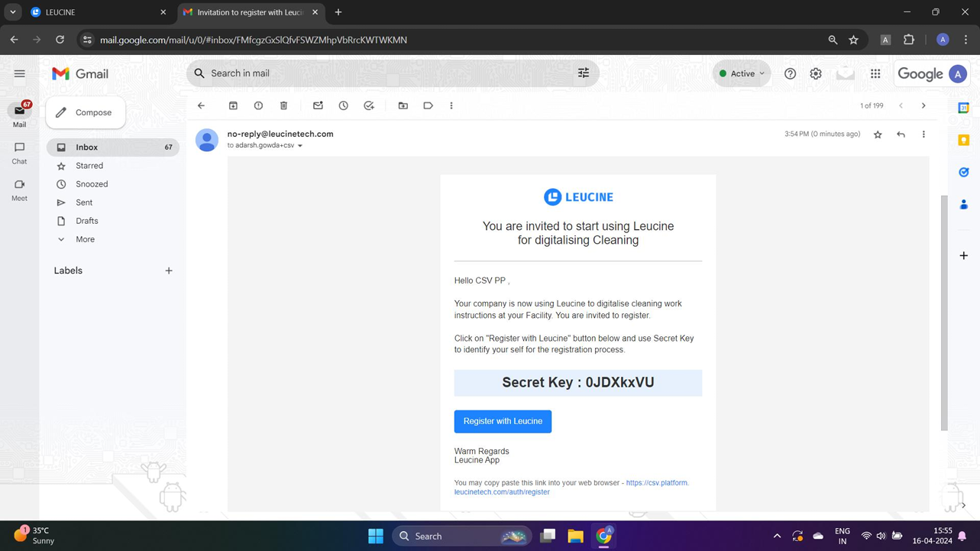This screenshot has height=551, width=980.
Task: Open weather widget 35°C Sunny
Action: [34, 535]
